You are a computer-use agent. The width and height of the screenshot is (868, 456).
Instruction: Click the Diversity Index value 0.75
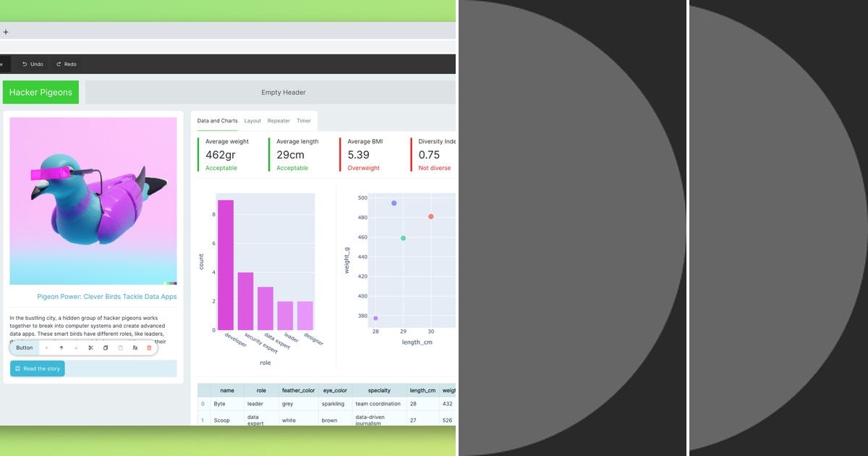tap(429, 155)
